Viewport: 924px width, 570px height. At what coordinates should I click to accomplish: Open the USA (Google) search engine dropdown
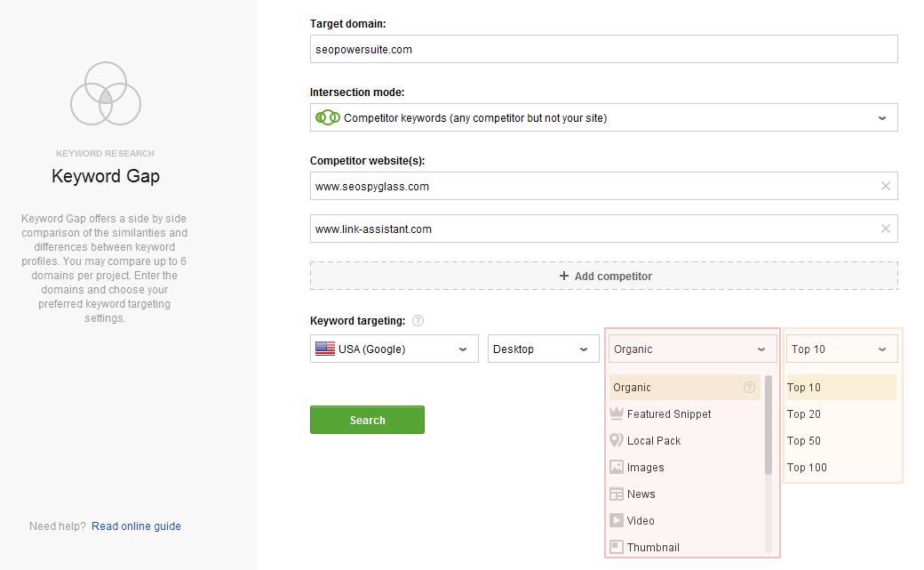pyautogui.click(x=394, y=349)
